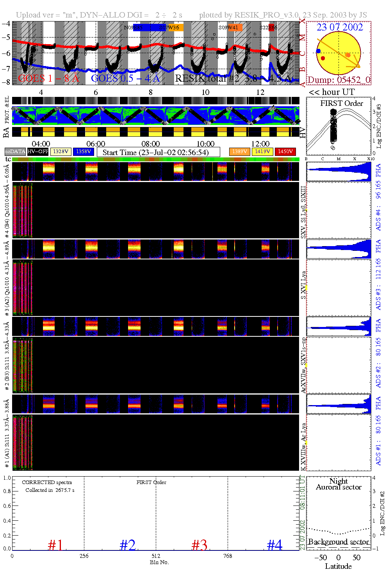392x577 pixels.
Task: Select the orange dot on the solar disk
Action: 347,55
